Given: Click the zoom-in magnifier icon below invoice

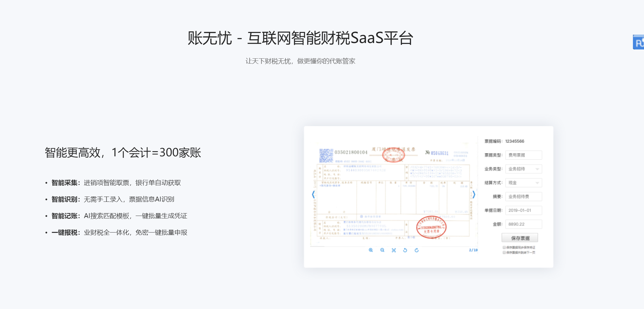Looking at the screenshot, I should [x=371, y=250].
